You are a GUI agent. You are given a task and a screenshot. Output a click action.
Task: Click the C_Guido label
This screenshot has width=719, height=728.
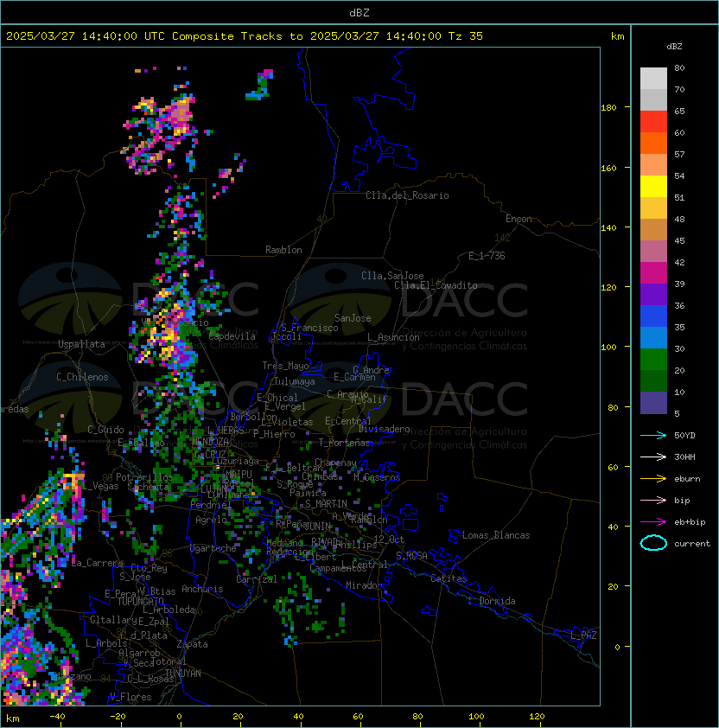click(105, 430)
